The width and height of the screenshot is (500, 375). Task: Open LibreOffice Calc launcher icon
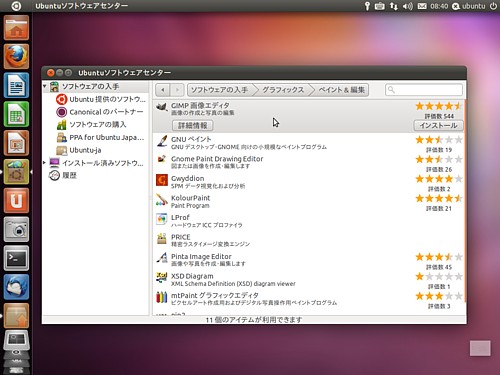pos(16,114)
